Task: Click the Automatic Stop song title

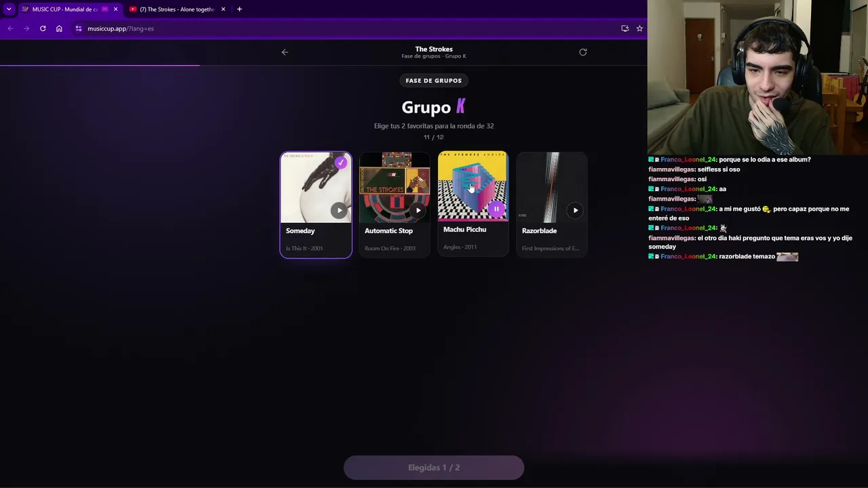Action: tap(389, 230)
